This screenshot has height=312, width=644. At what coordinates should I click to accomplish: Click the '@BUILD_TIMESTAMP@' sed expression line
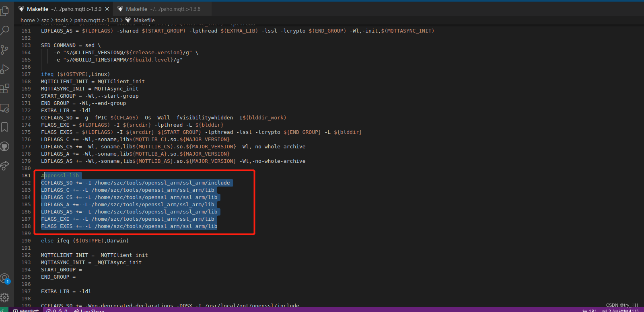(118, 60)
